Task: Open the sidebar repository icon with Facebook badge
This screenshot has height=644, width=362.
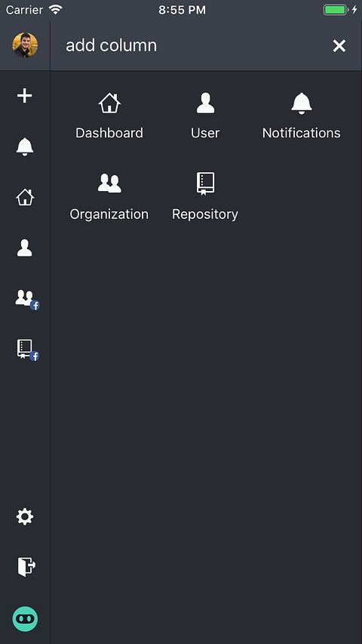Action: tap(27, 350)
